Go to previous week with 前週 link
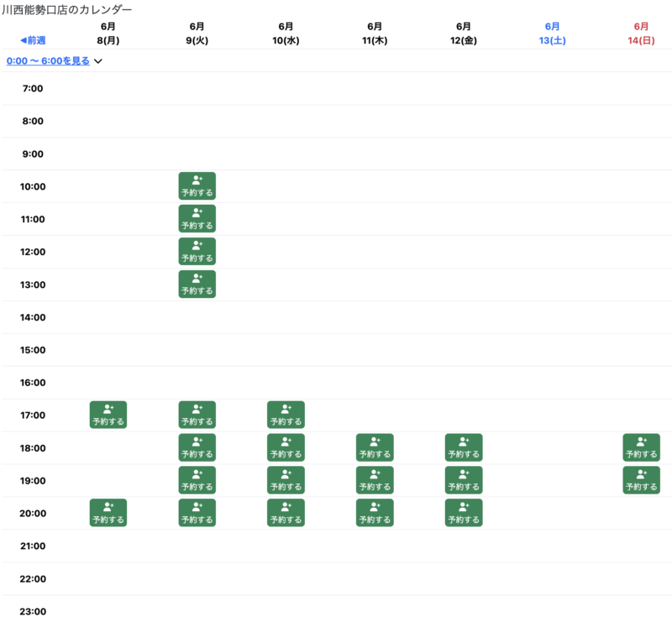Image resolution: width=672 pixels, height=627 pixels. click(33, 40)
